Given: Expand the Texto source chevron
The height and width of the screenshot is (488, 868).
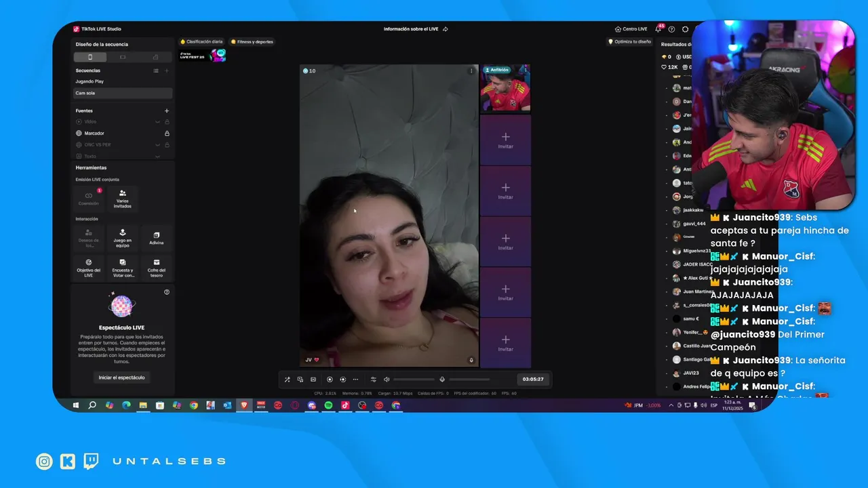Looking at the screenshot, I should (x=157, y=156).
